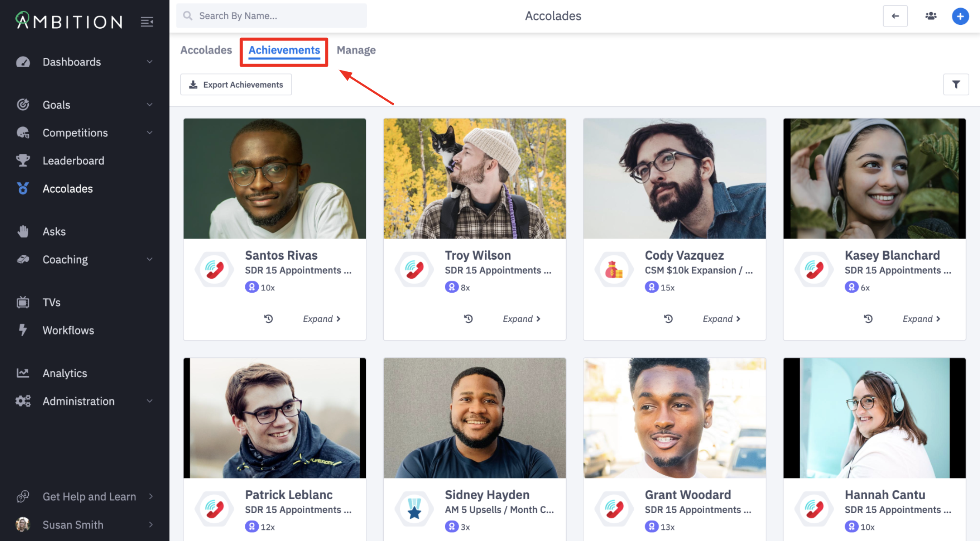The image size is (980, 541).
Task: Click Troy Wilson's history clock icon
Action: pos(468,319)
